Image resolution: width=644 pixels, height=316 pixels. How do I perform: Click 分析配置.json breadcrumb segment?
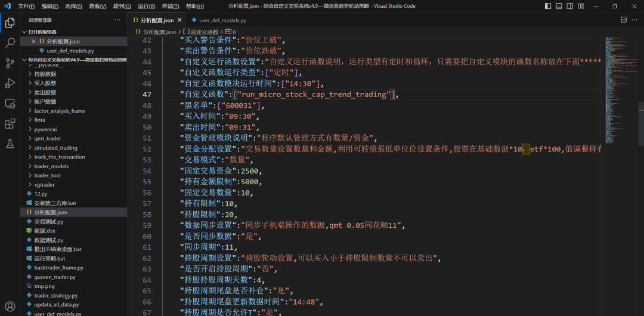(x=156, y=32)
